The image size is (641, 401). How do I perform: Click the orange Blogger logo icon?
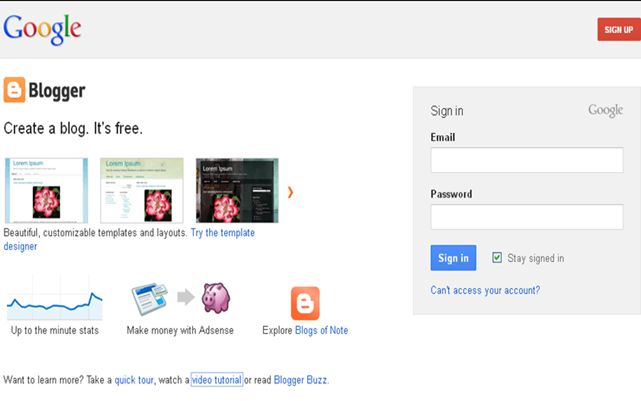[x=14, y=90]
